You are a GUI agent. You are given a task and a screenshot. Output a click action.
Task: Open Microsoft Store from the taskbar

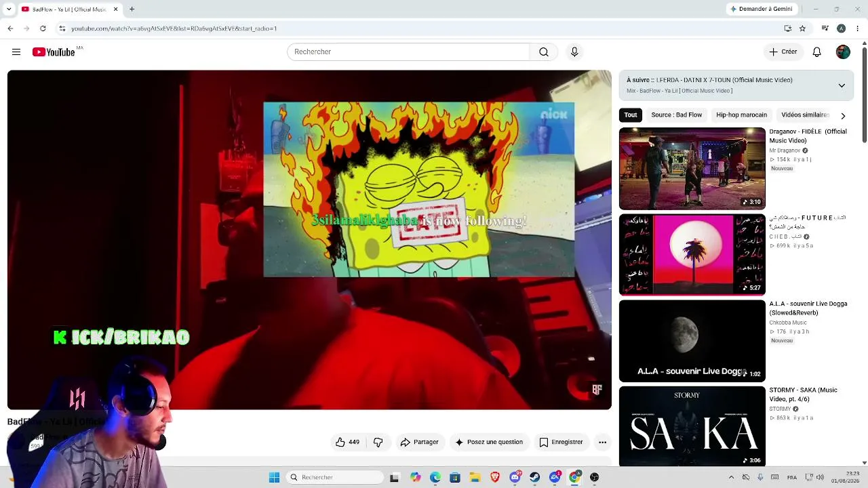coord(455,477)
